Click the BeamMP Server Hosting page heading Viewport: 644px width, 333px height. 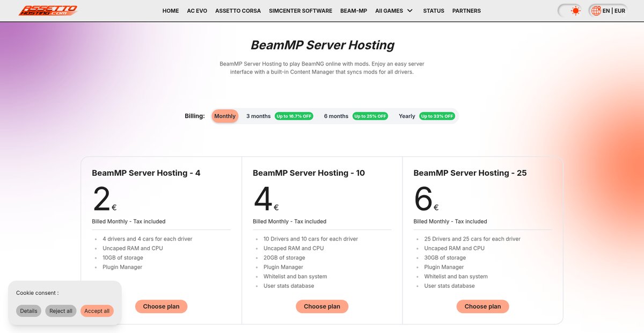[323, 45]
